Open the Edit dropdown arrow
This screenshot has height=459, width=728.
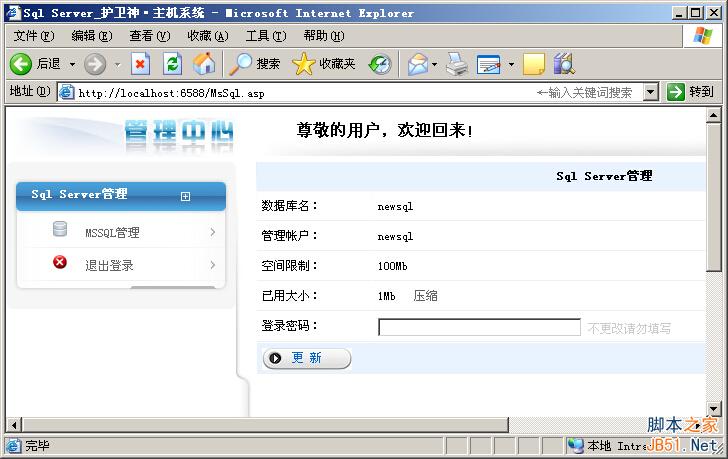(x=511, y=64)
